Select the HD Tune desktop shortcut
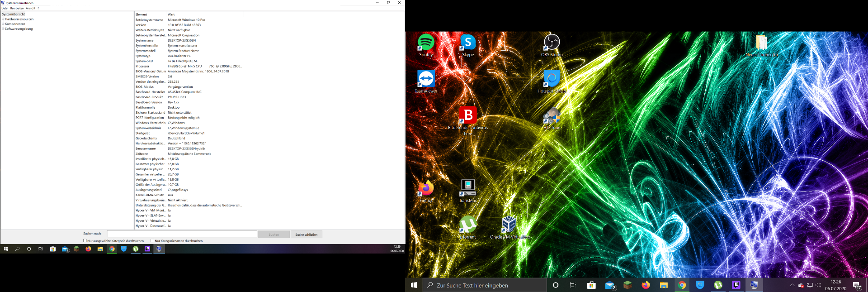Viewport: 868px width, 292px height. coord(552,118)
